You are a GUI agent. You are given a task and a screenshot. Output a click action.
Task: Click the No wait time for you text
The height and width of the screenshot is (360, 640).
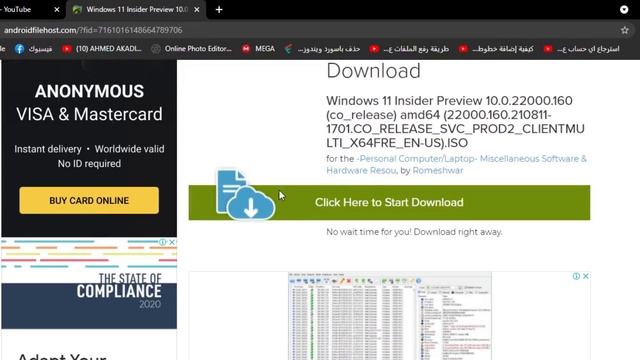414,232
